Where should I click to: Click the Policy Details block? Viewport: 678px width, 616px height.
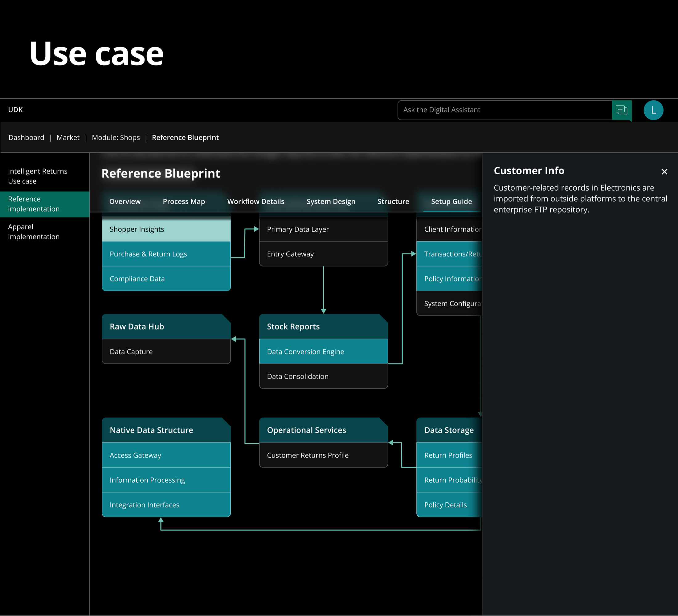click(x=449, y=505)
